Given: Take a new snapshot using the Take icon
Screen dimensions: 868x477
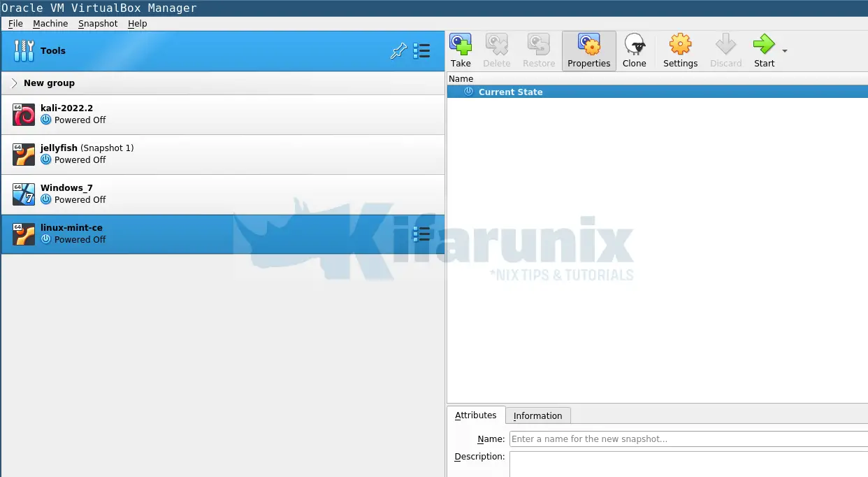Looking at the screenshot, I should tap(461, 49).
